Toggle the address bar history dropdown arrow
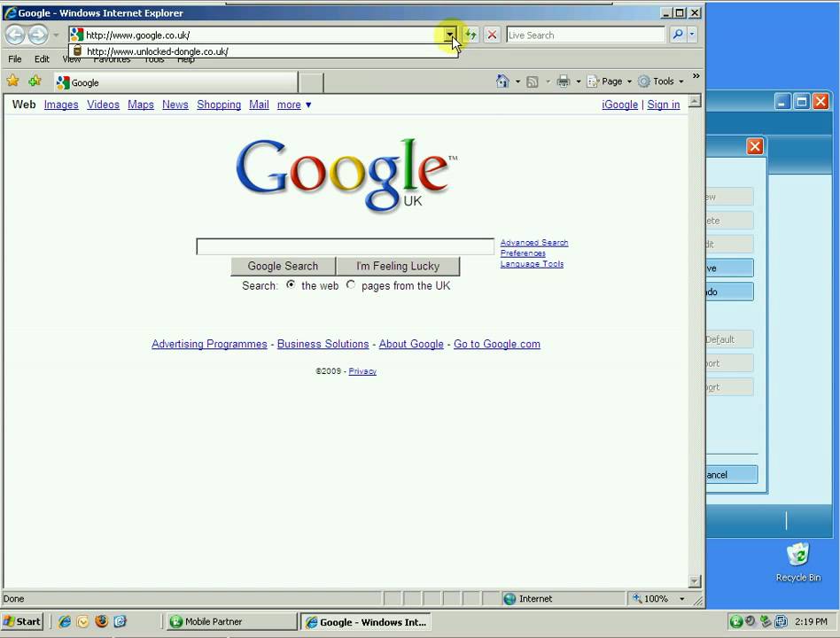 pos(450,35)
